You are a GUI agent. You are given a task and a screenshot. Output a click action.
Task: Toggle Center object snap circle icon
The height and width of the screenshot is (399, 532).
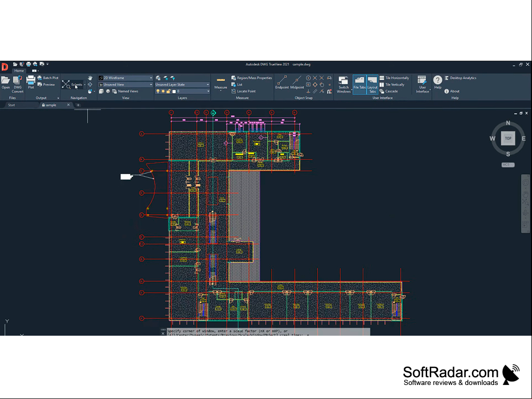click(308, 78)
